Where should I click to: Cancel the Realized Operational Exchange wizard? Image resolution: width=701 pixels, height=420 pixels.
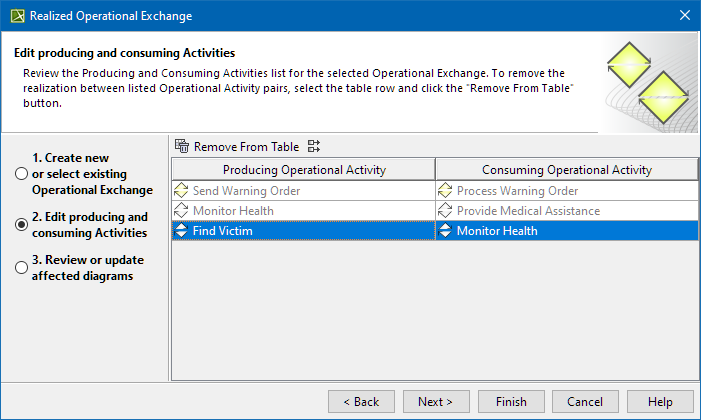[x=585, y=401]
